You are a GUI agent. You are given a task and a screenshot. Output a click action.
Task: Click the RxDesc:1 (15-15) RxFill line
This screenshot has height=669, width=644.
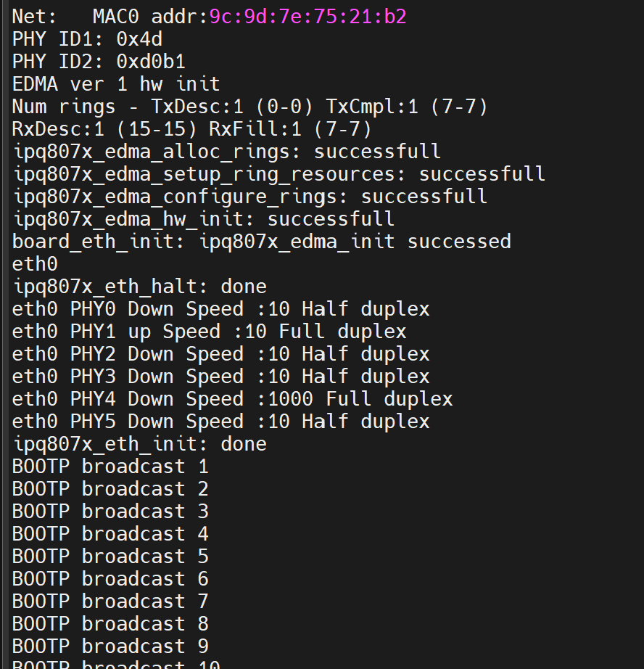(191, 129)
